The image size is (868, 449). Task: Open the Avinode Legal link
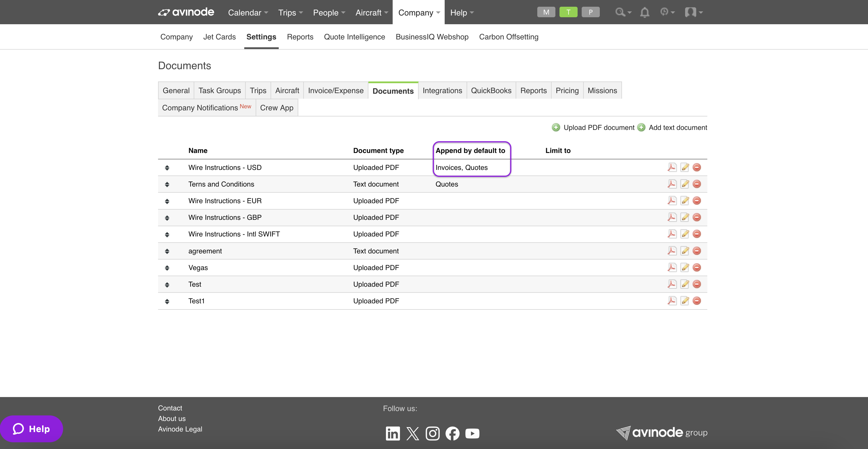click(x=180, y=429)
